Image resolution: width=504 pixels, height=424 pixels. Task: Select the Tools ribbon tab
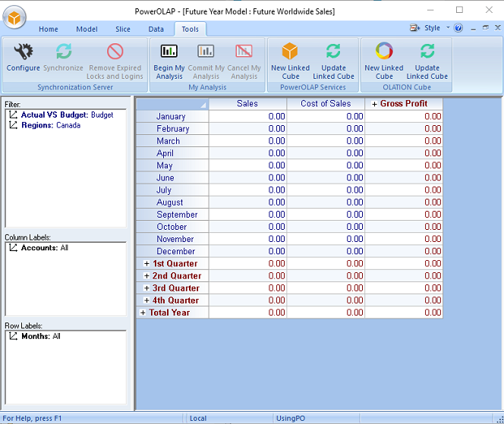(x=190, y=30)
